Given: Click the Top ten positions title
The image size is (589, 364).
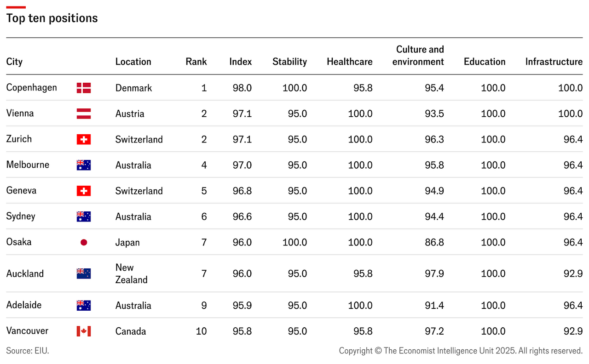Looking at the screenshot, I should point(52,18).
